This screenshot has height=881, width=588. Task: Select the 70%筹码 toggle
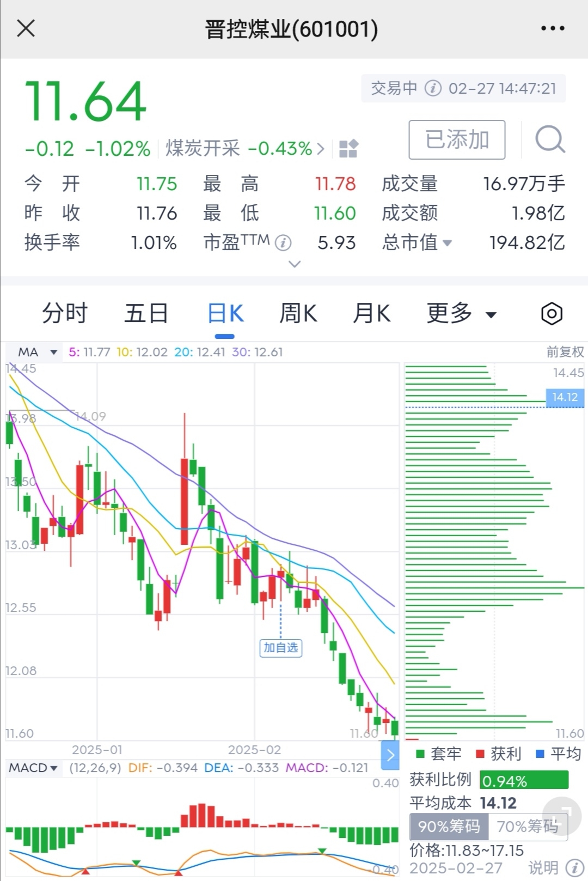tap(528, 827)
